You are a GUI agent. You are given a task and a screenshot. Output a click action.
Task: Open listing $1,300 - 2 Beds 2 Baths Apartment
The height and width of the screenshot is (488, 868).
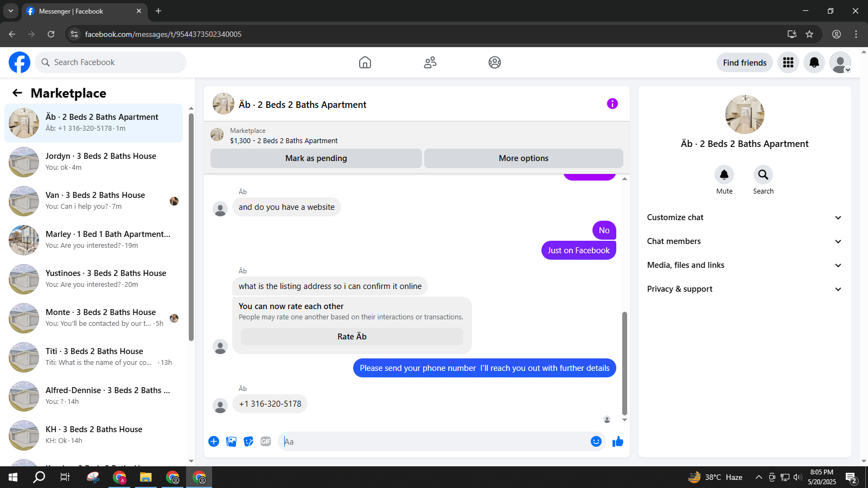tap(284, 140)
